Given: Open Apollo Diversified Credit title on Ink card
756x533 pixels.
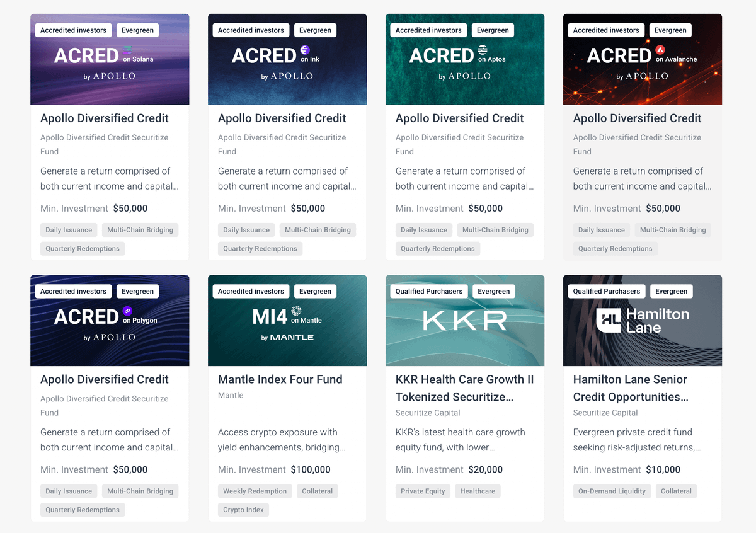Looking at the screenshot, I should [x=282, y=118].
